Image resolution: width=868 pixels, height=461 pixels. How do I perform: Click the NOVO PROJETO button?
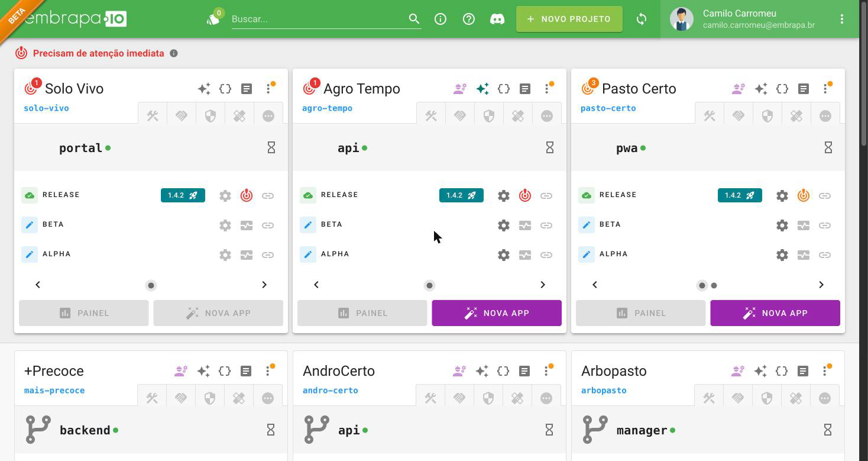point(569,19)
